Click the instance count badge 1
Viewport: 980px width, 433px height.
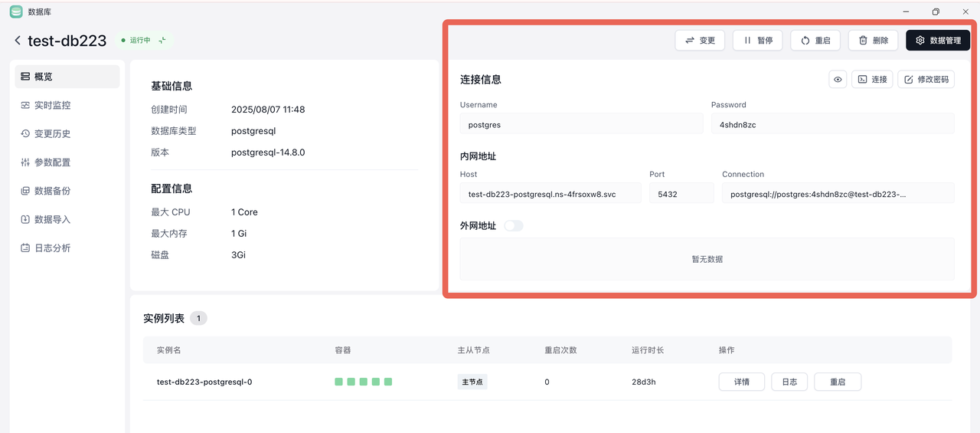198,318
